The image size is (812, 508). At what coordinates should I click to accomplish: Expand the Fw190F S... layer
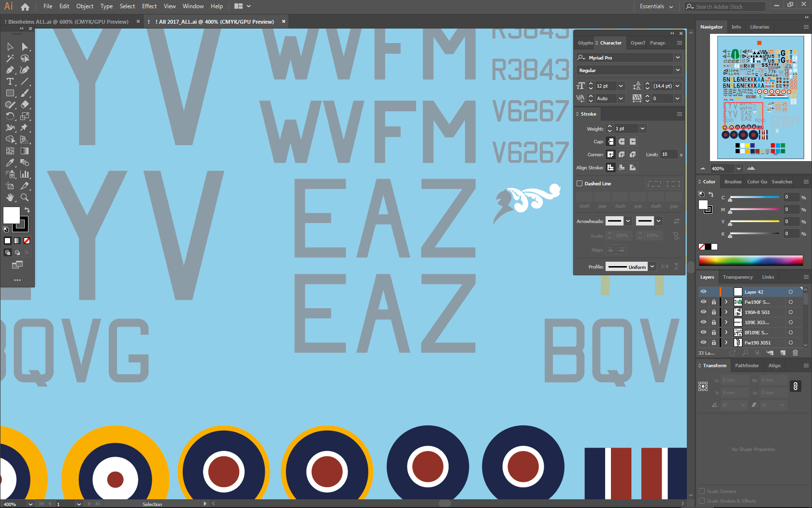pyautogui.click(x=726, y=302)
